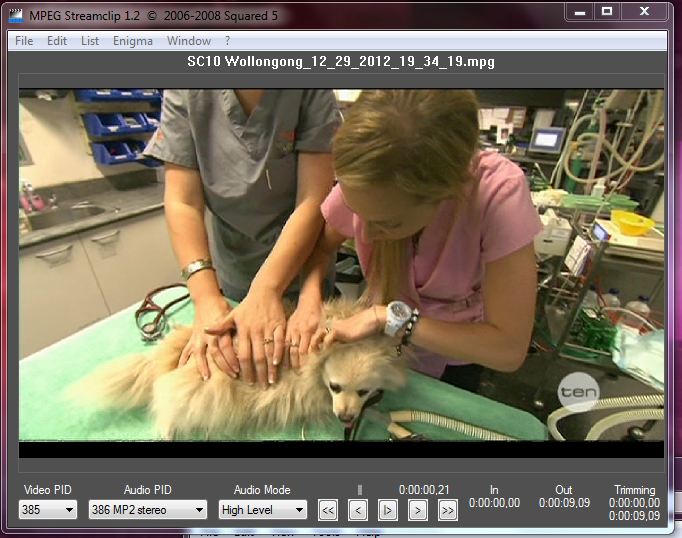Click the current time 0:00:00,21 readout

click(x=424, y=490)
